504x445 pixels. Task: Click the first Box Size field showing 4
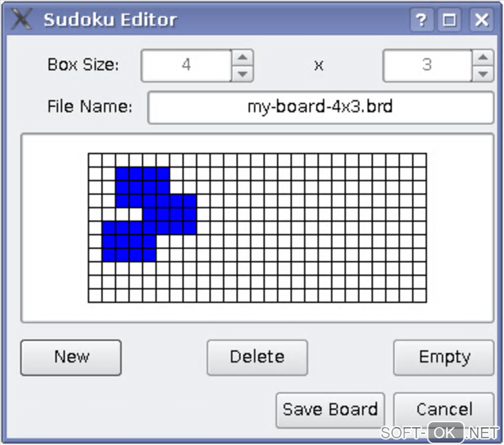[x=186, y=65]
